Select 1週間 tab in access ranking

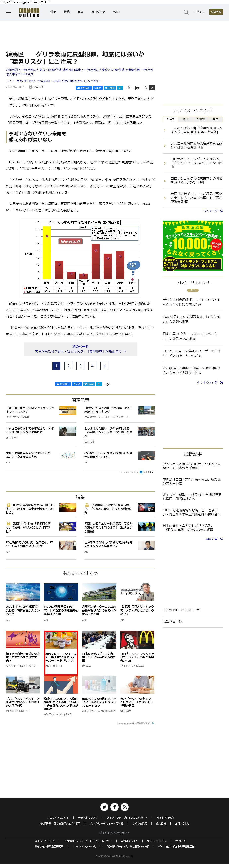200,119
